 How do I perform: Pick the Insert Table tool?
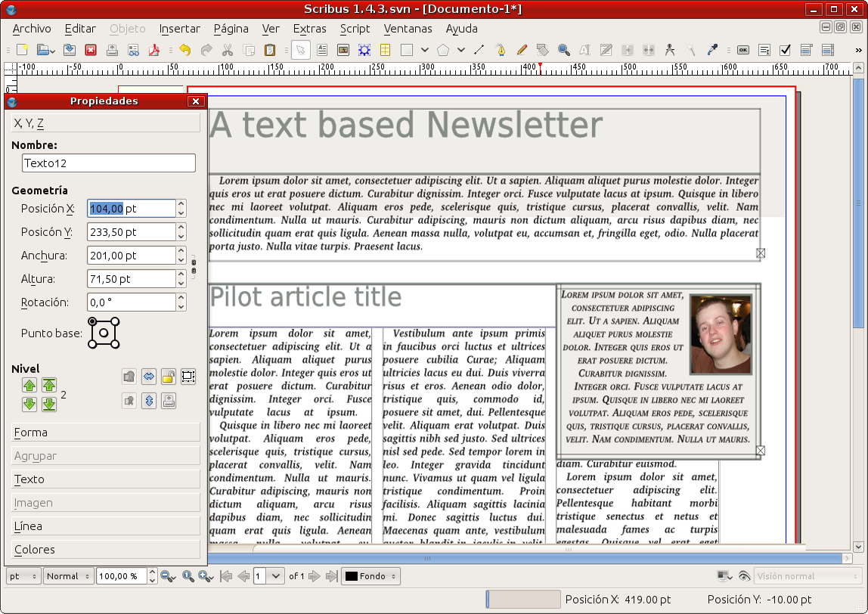385,51
